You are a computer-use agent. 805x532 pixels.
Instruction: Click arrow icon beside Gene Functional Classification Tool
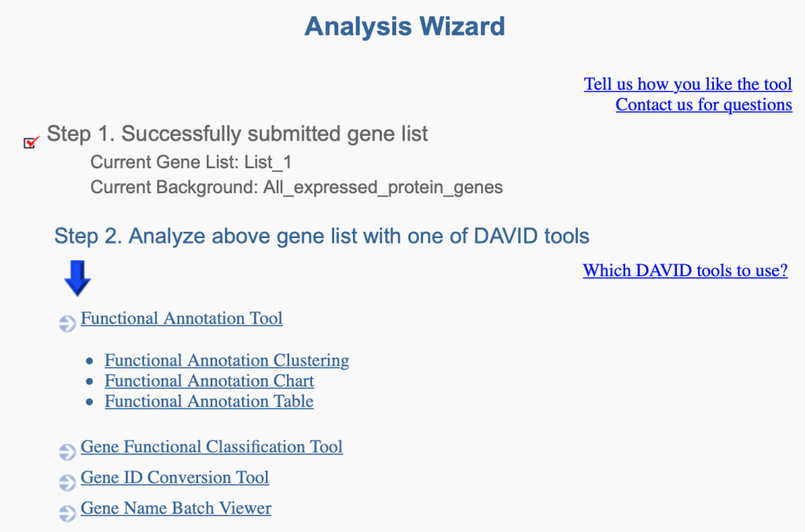point(68,452)
